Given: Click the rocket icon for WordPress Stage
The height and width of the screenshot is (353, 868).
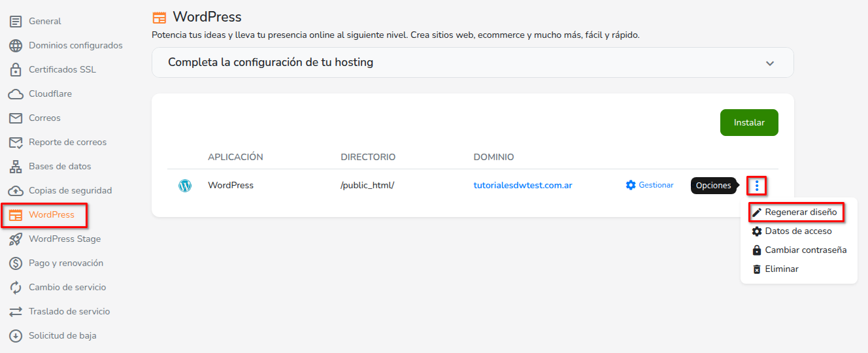Looking at the screenshot, I should [x=16, y=239].
